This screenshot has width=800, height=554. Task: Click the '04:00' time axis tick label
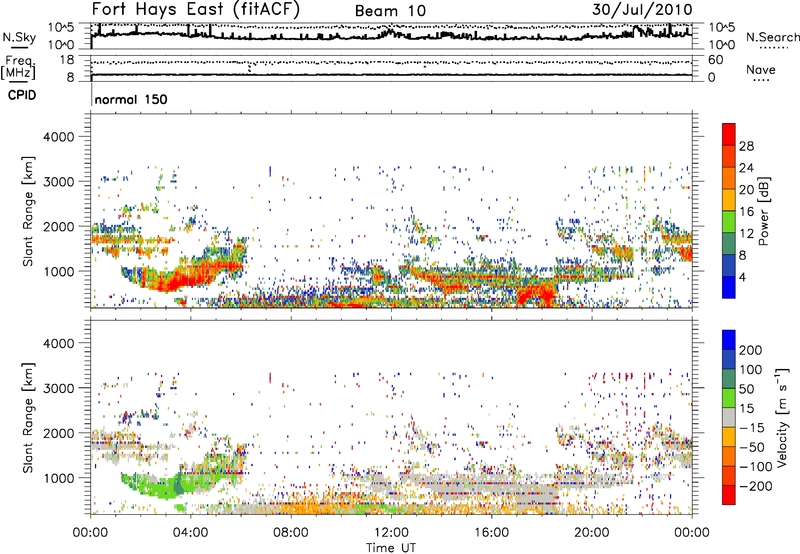(x=191, y=533)
